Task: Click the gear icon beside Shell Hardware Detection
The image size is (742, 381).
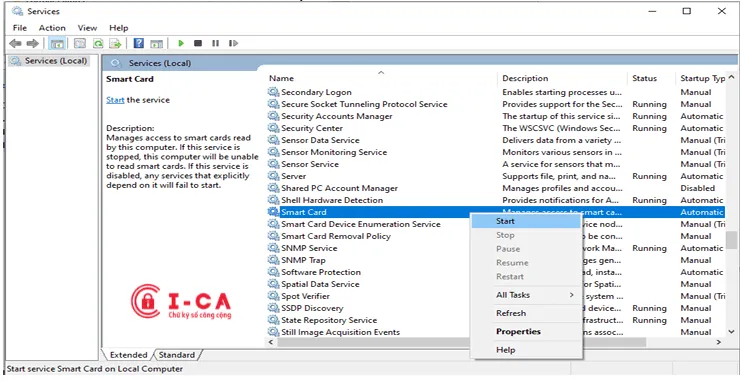Action: click(274, 200)
